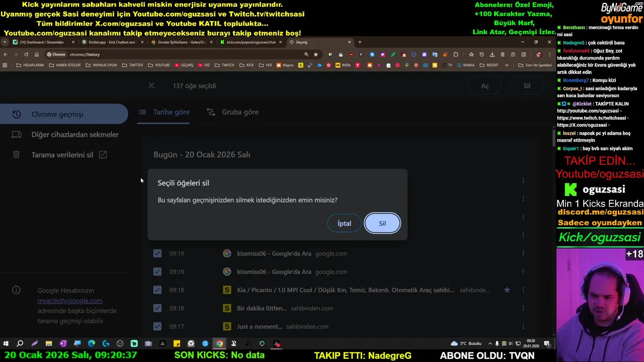Open the apps grid icon on bookmarks bar
The height and width of the screenshot is (362, 644).
[x=5, y=65]
